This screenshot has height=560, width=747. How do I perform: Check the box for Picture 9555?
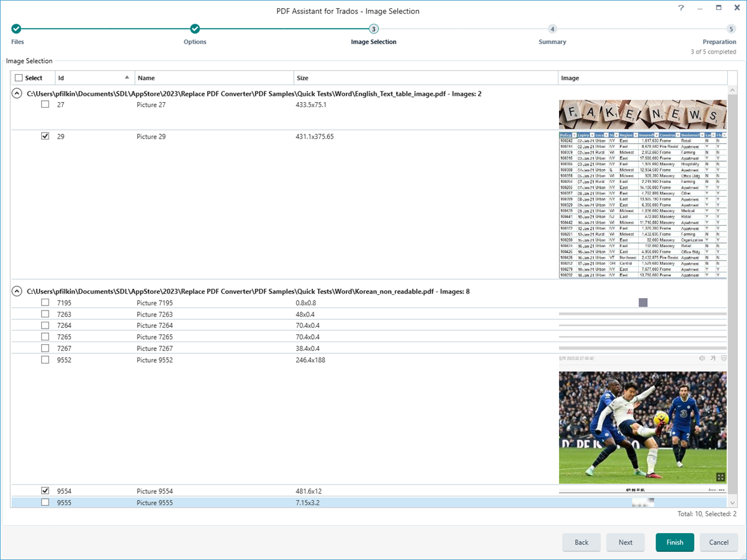(x=45, y=502)
